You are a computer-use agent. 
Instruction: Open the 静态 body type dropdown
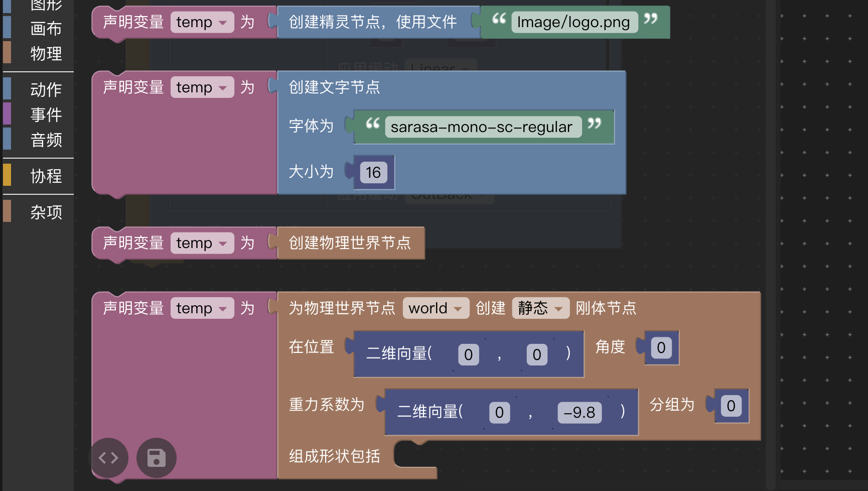(540, 308)
